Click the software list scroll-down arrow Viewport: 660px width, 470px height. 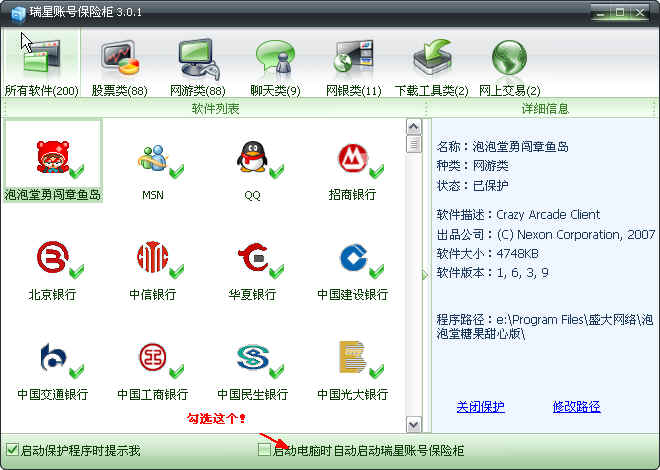tap(414, 425)
